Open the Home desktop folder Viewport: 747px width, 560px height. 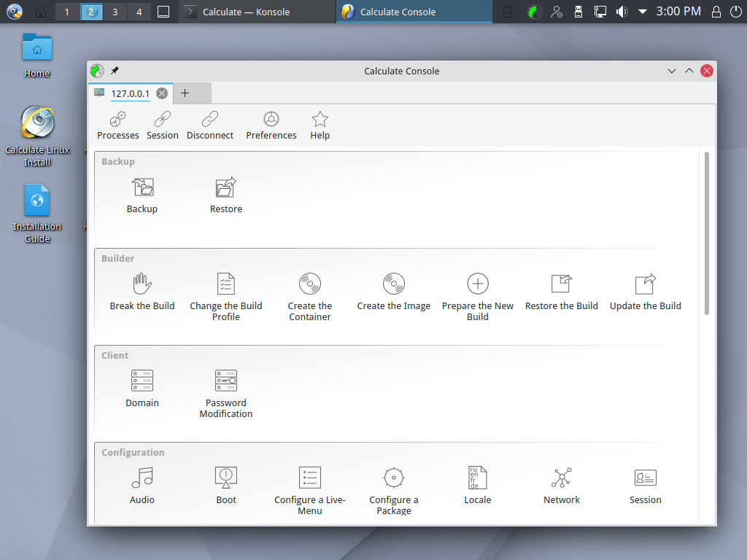pos(36,55)
